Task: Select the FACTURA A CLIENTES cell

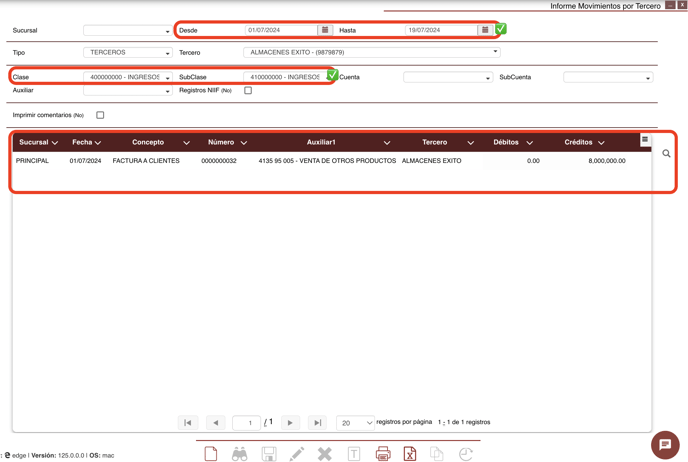Action: pyautogui.click(x=146, y=161)
